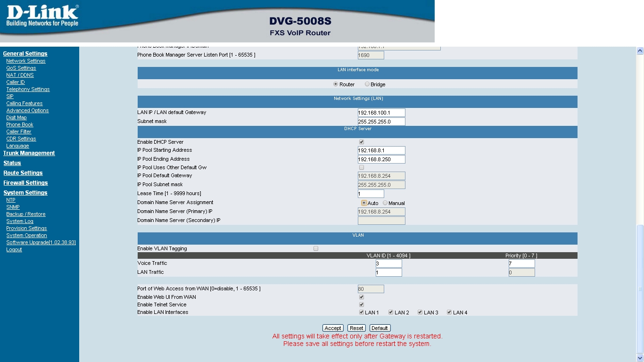Image resolution: width=644 pixels, height=362 pixels.
Task: Uncheck the LAN 3 interface
Action: [x=420, y=312]
